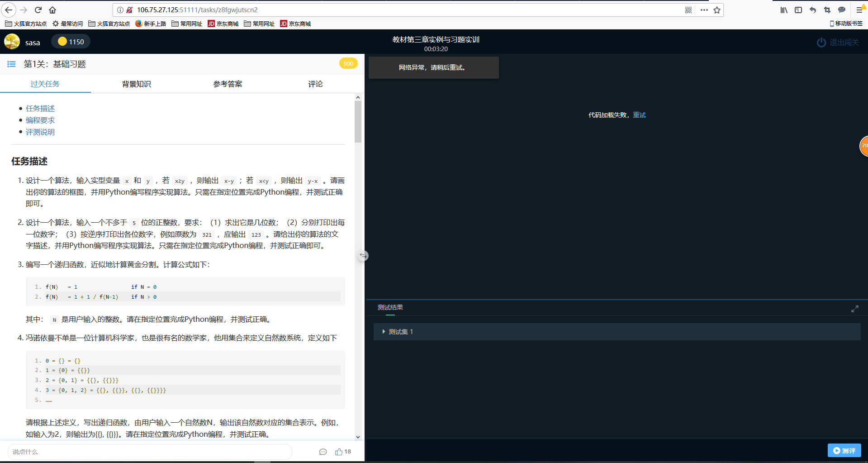Viewport: 868px width, 463px height.
Task: Open first 火狐官方站点 bookmark folder
Action: (x=26, y=24)
